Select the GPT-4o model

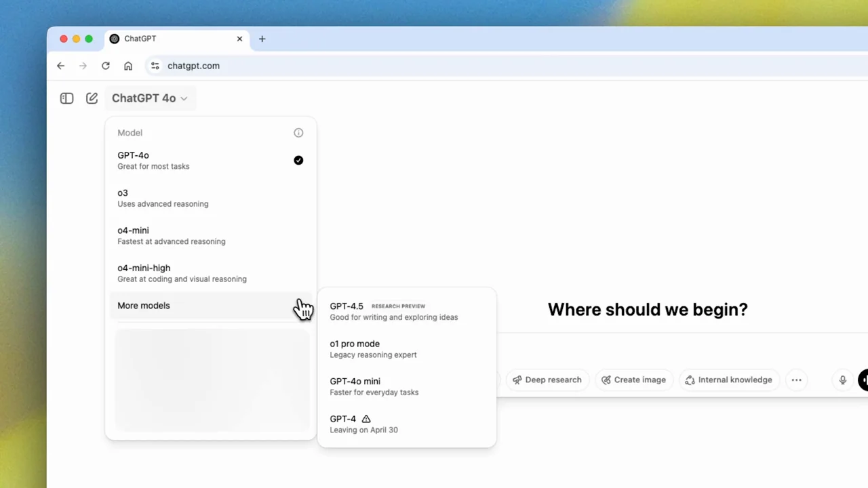[x=210, y=161]
